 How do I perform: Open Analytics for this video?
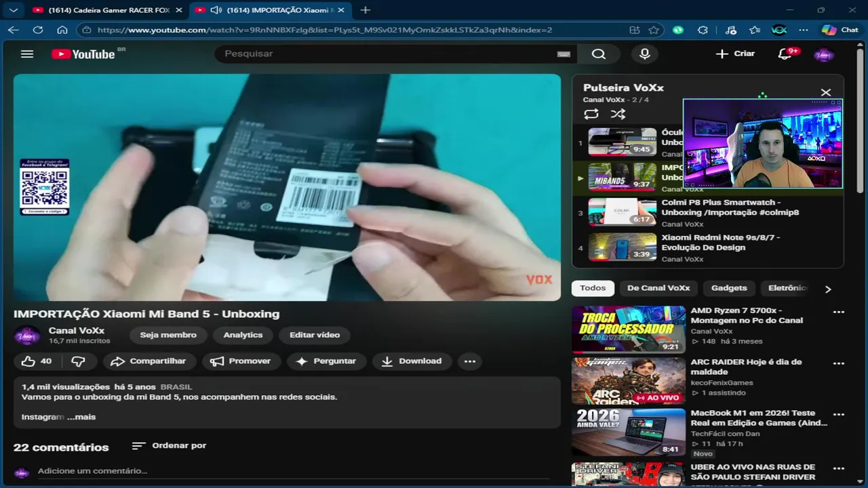(x=243, y=335)
